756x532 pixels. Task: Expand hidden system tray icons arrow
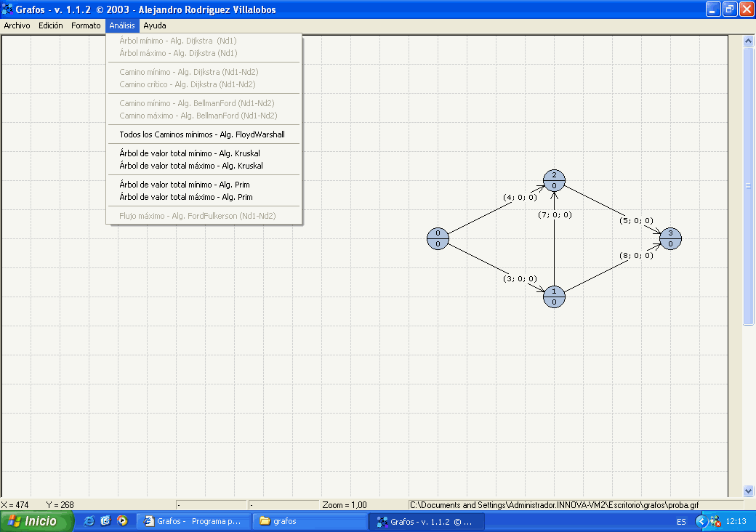click(701, 521)
